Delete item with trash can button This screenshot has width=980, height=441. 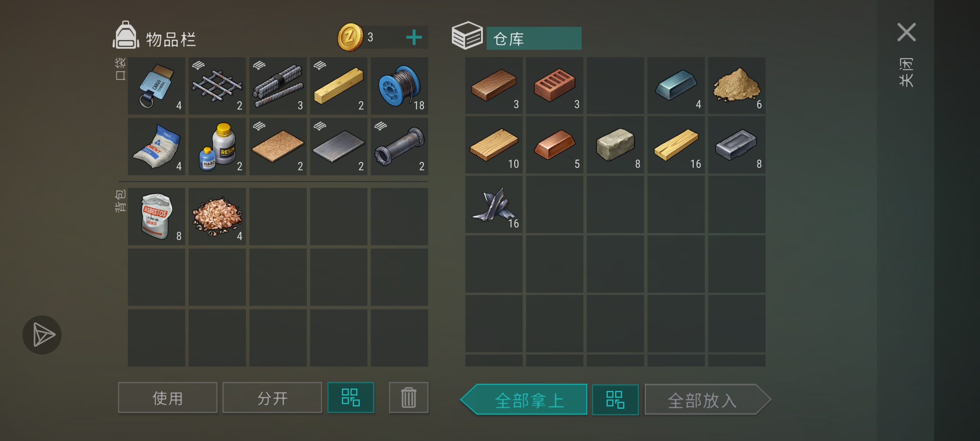(408, 398)
